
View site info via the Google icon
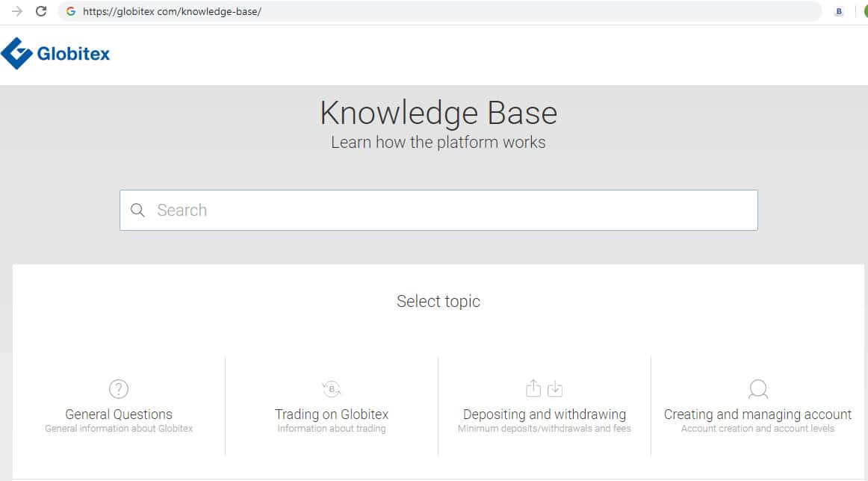pos(71,11)
